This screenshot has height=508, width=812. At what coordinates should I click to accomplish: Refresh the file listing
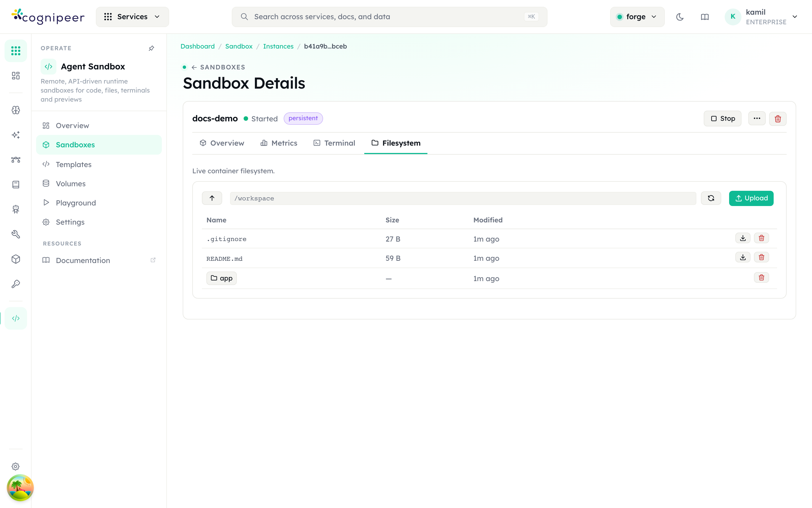pos(711,198)
